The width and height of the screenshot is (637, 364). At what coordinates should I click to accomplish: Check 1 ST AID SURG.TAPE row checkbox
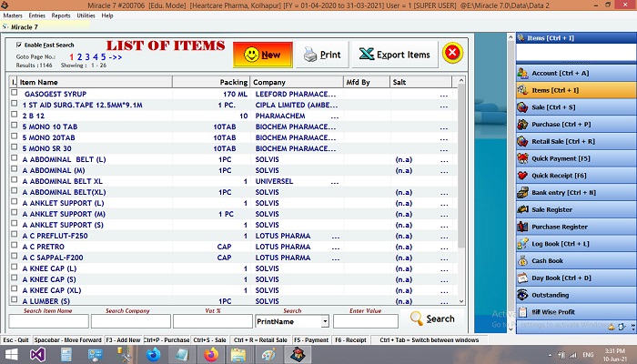[15, 104]
